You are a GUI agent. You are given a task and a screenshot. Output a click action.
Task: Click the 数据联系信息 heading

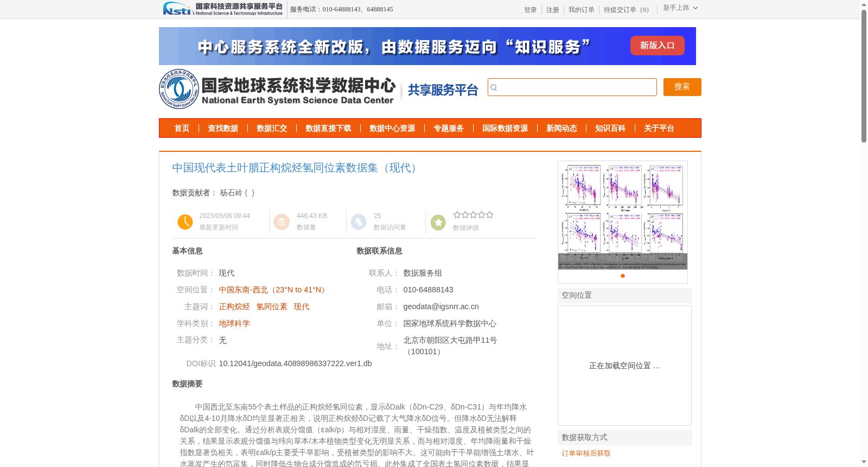pyautogui.click(x=379, y=251)
